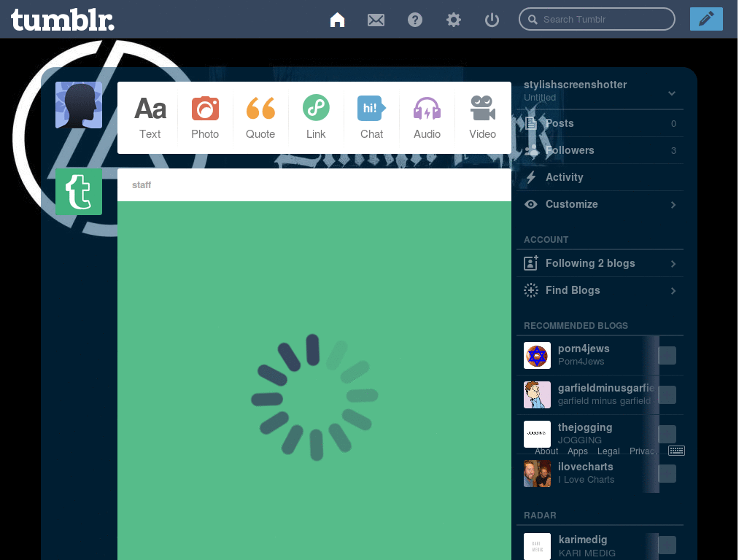Focus the Search Tumblr field
747x560 pixels.
point(597,19)
